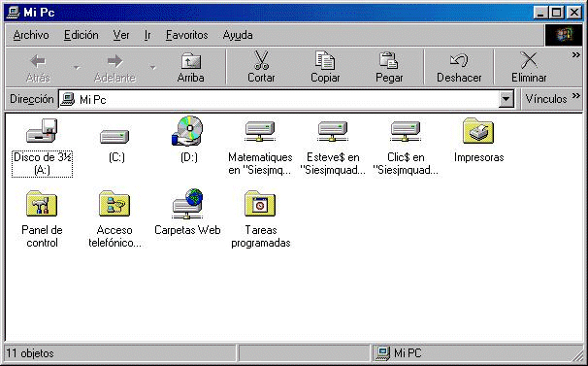Click the Windows logo throbber icon

point(564,35)
